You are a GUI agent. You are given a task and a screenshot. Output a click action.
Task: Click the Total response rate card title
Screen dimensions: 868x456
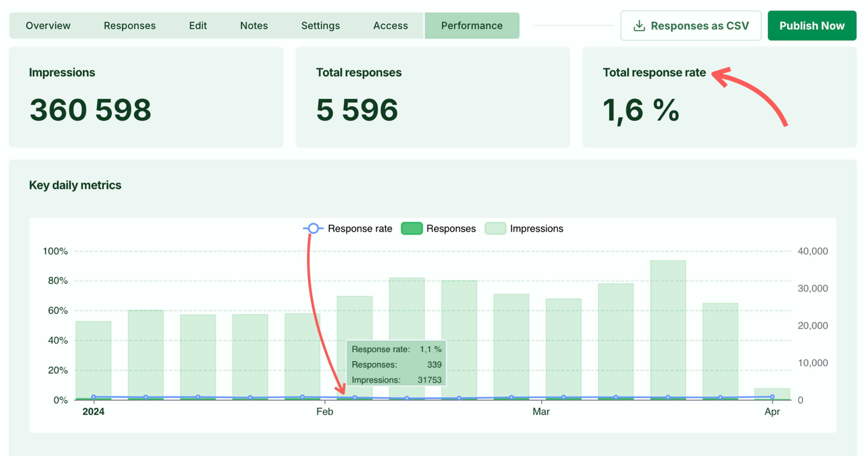coord(654,73)
